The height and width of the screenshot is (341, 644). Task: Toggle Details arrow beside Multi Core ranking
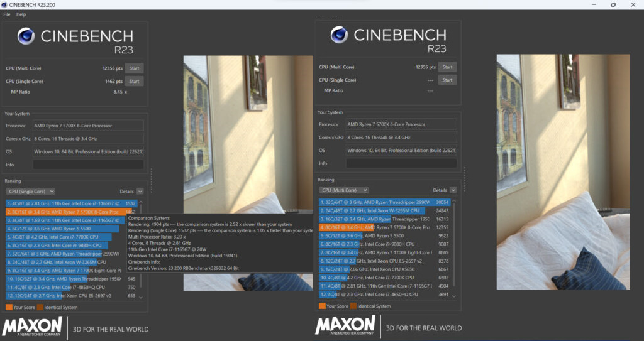click(453, 190)
